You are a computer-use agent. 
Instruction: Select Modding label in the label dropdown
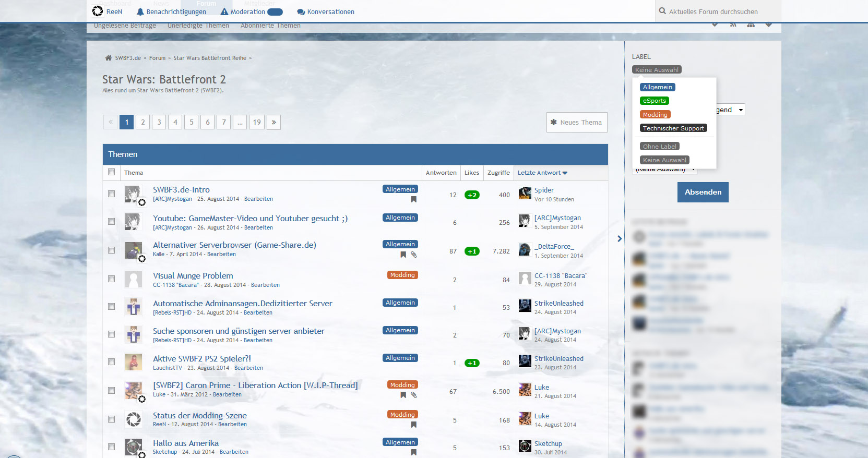655,115
